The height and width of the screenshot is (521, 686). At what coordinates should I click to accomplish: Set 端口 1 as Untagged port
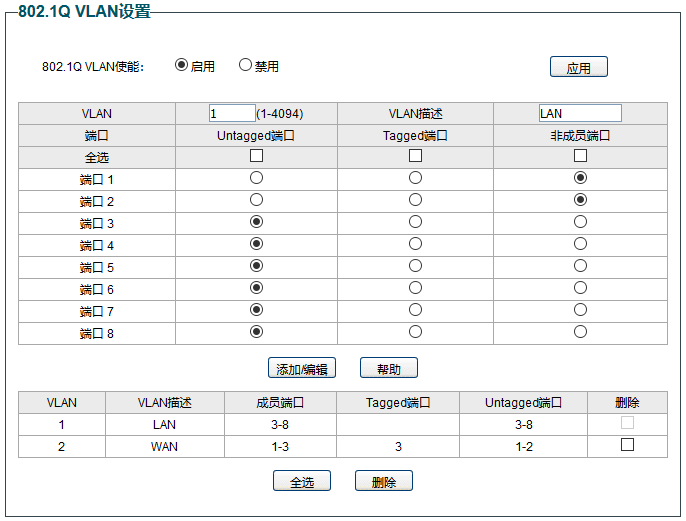coord(256,178)
